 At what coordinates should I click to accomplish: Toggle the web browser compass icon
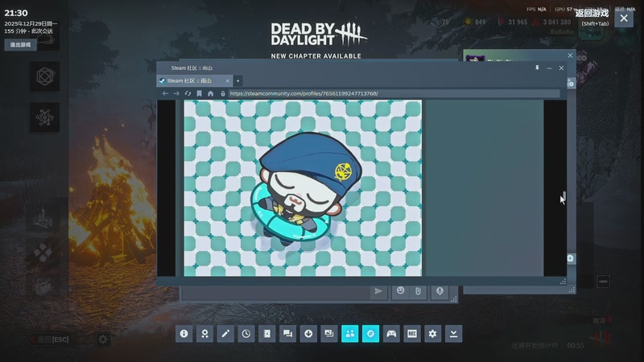370,334
